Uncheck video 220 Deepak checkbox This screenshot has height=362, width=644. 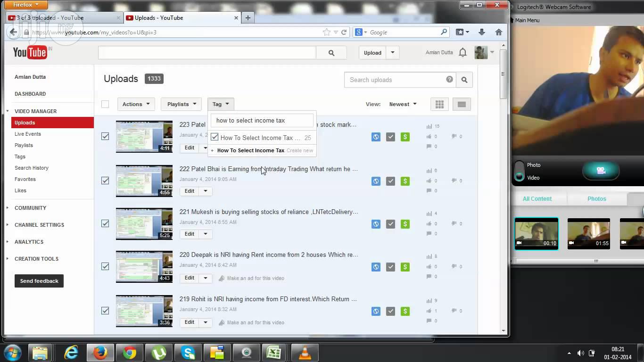[x=105, y=266]
